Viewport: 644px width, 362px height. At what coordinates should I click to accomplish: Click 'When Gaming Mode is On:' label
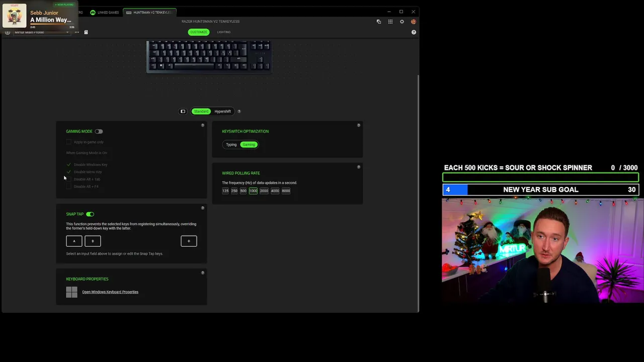pyautogui.click(x=87, y=153)
